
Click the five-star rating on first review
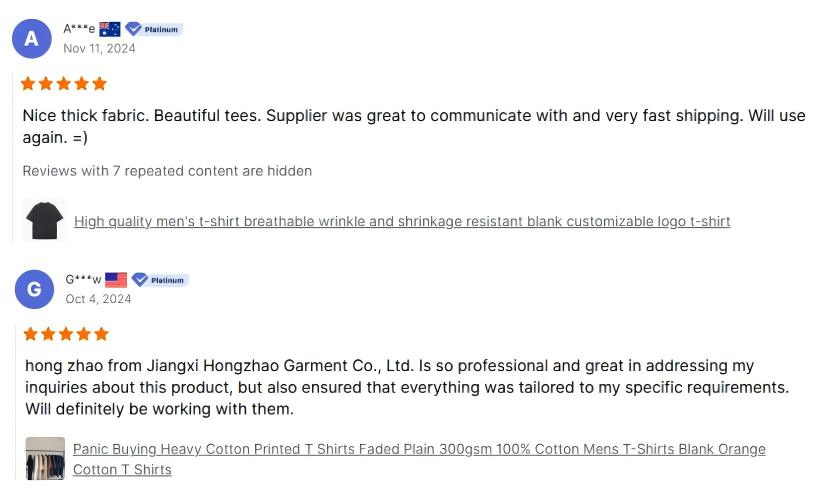[x=64, y=83]
